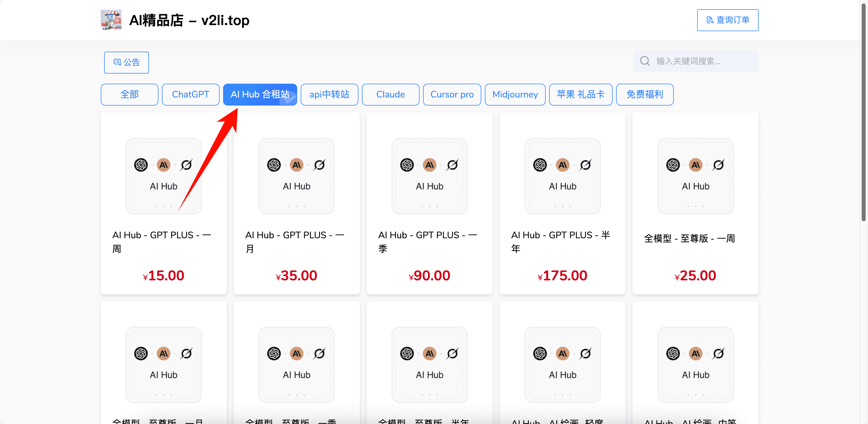The height and width of the screenshot is (424, 868).
Task: Click the ¥90.00 price of GPT PLUS 一季
Action: [x=429, y=275]
